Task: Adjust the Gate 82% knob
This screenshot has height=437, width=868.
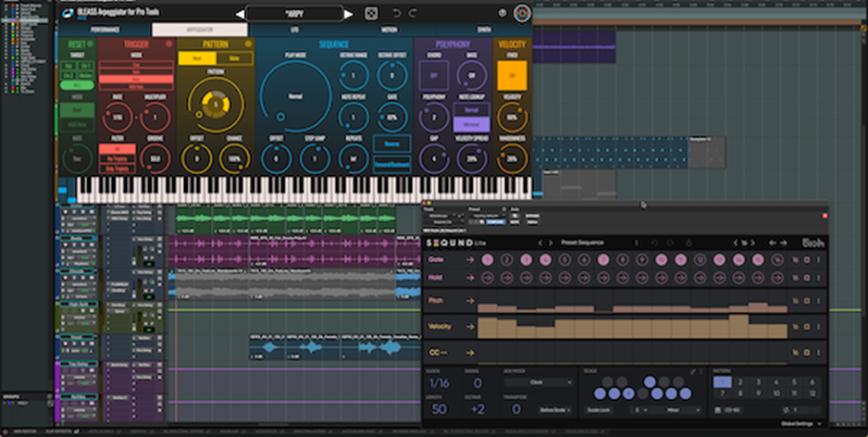Action: click(x=392, y=118)
